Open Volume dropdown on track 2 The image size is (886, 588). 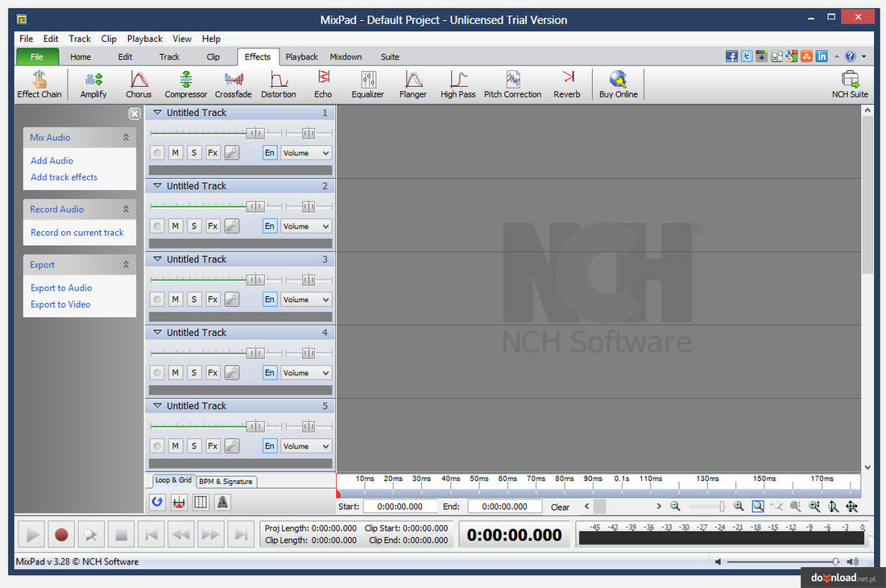point(306,226)
